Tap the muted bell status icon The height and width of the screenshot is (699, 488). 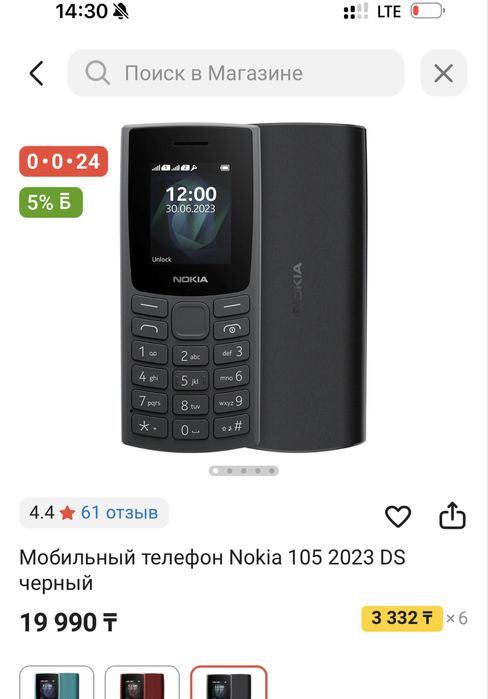tap(120, 11)
